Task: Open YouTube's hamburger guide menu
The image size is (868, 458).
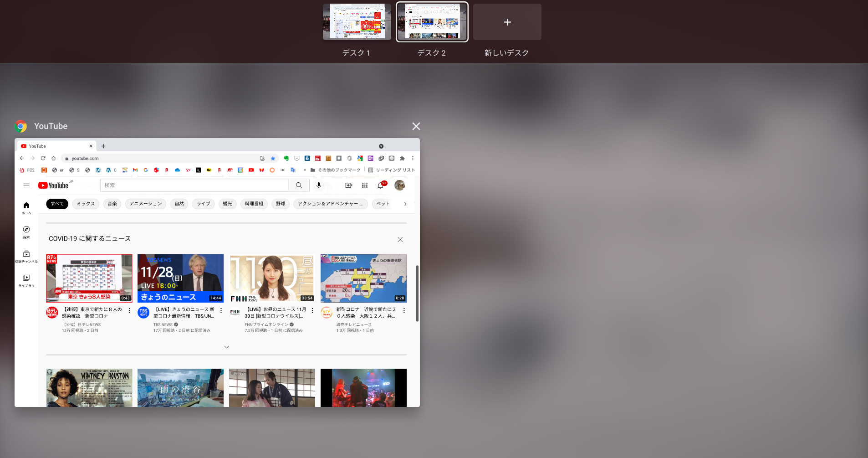Action: tap(26, 185)
